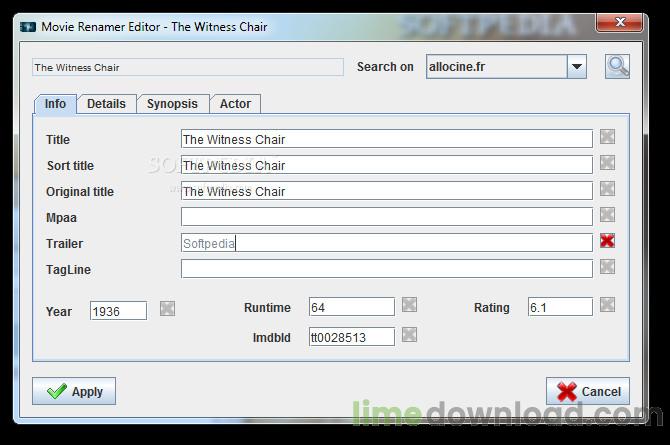Open the Synopsis tab
The height and width of the screenshot is (445, 670).
(172, 104)
